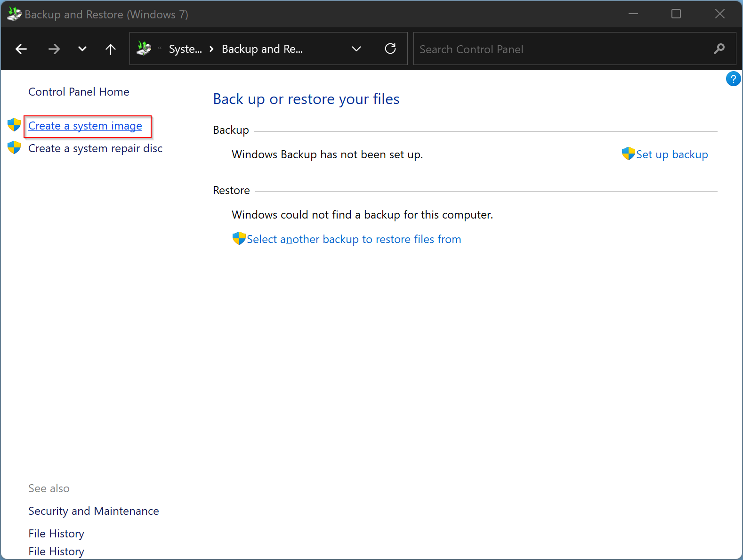Screen dimensions: 743x560
Task: Click 'Windows could not find a backup' text
Action: pos(362,215)
